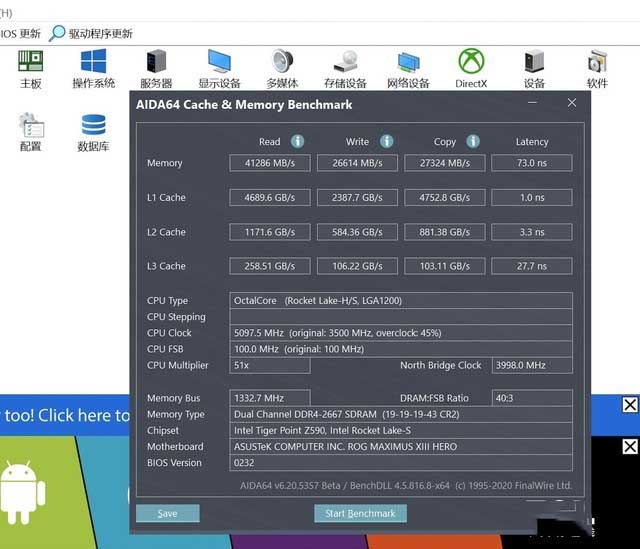
Task: Click the empty CPU Stepping field
Action: [401, 317]
